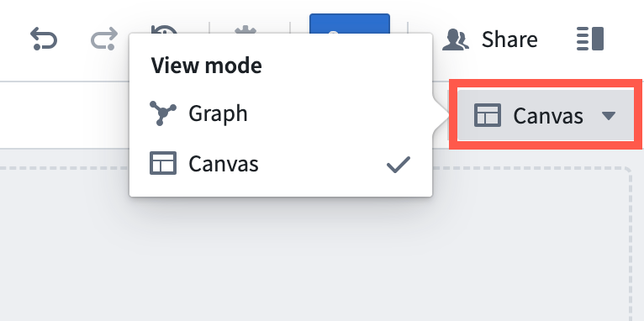Click the Graph text label
The image size is (644, 321).
click(218, 113)
